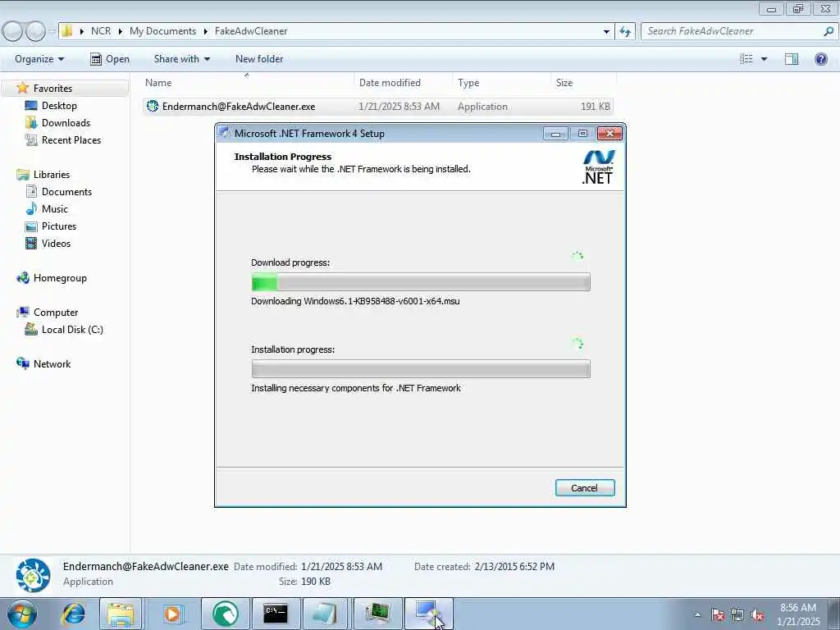The width and height of the screenshot is (840, 630).
Task: Open the Music library
Action: point(55,209)
